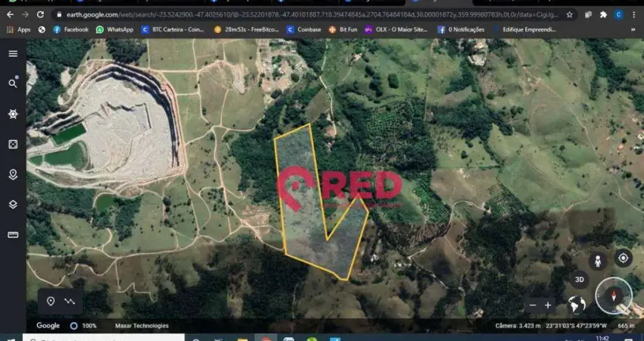Screen dimensions: 644x341
Task: Open the Google Earth hamburger menu
Action: [13, 54]
